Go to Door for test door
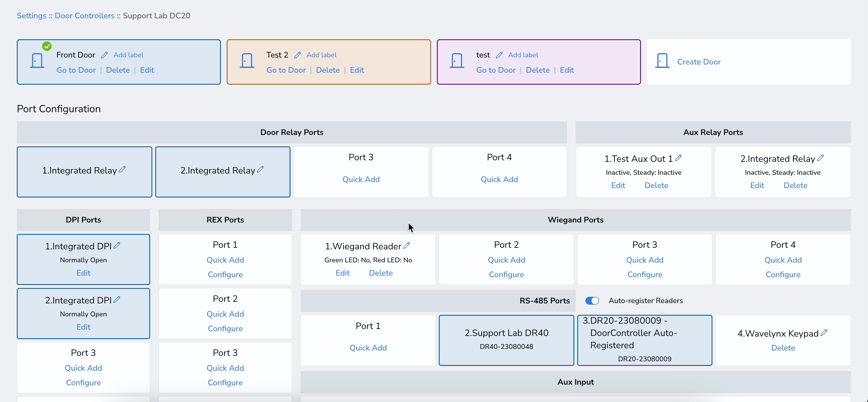Viewport: 868px width, 402px height. pyautogui.click(x=496, y=70)
